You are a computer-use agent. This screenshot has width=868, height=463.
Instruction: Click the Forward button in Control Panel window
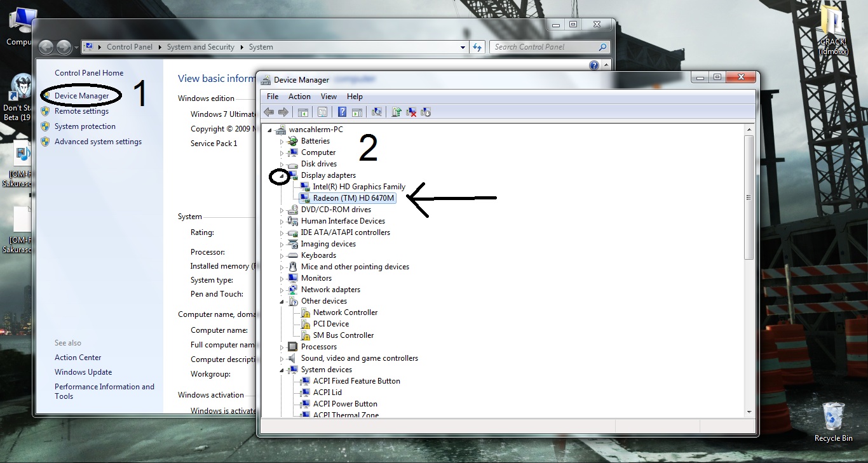tap(64, 47)
